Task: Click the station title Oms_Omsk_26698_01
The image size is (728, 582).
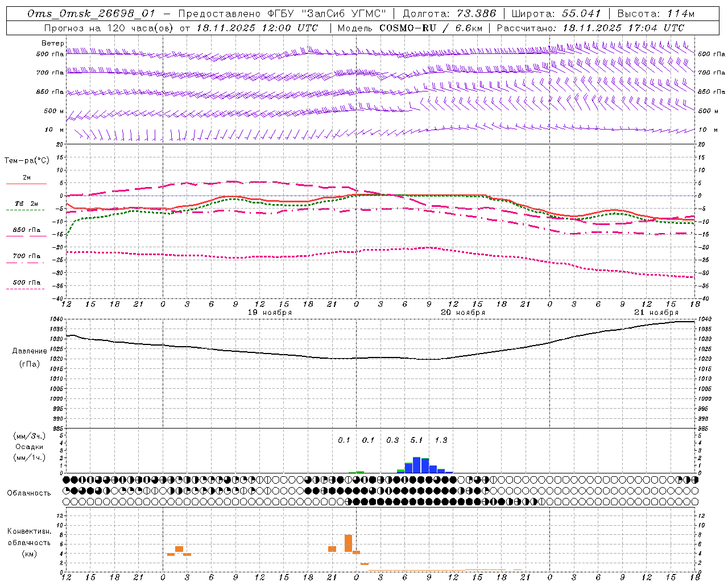Action: 91,14
